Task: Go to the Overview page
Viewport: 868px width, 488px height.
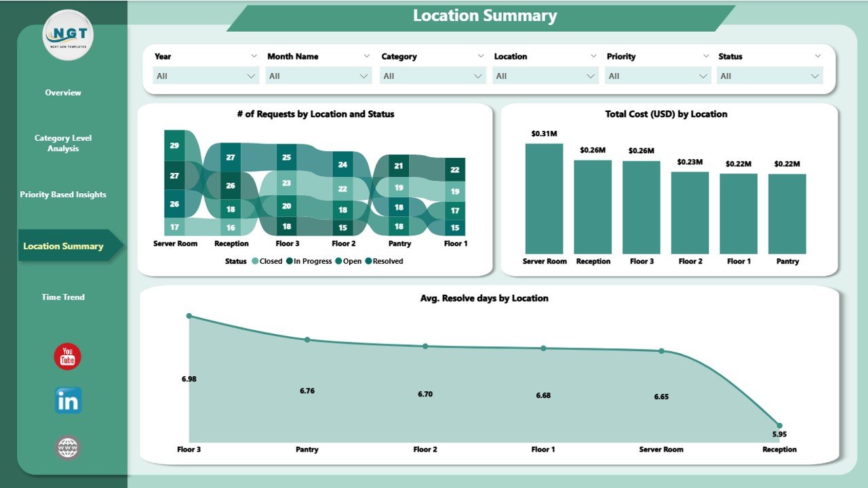Action: 63,93
